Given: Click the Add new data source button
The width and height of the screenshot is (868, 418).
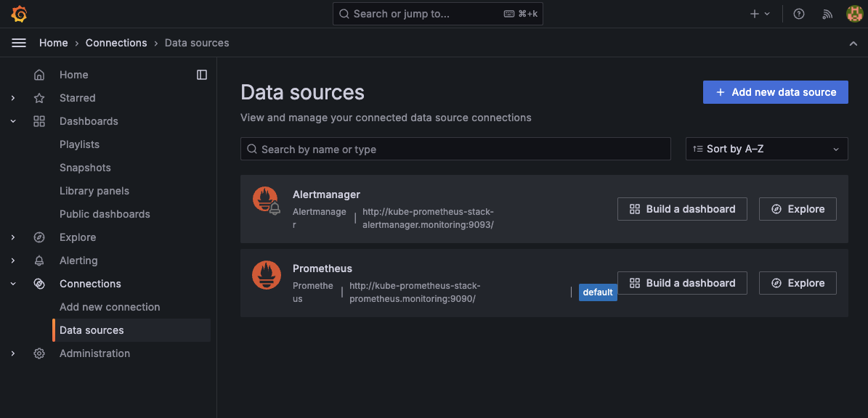Looking at the screenshot, I should 775,92.
